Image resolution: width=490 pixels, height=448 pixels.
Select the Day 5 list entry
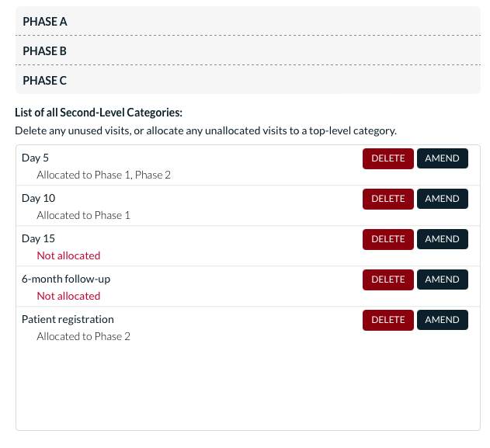pyautogui.click(x=35, y=158)
